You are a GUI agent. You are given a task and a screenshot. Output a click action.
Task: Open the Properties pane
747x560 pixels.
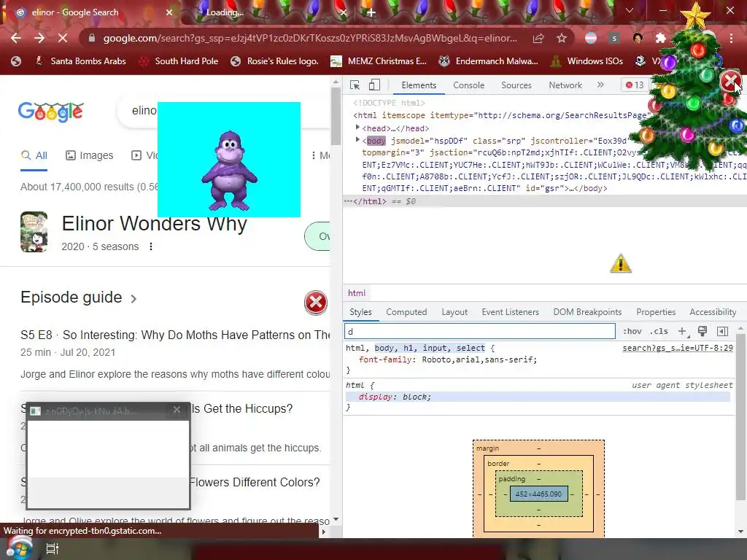[656, 312]
